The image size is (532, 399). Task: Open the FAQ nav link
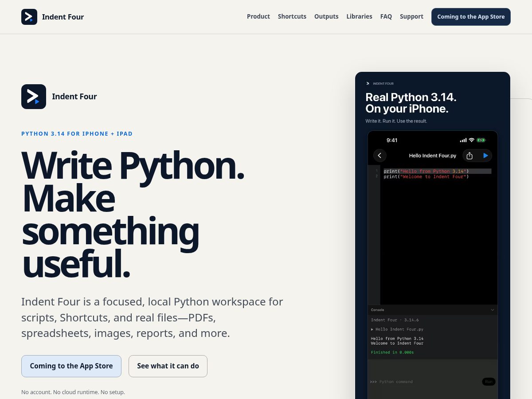pyautogui.click(x=386, y=16)
